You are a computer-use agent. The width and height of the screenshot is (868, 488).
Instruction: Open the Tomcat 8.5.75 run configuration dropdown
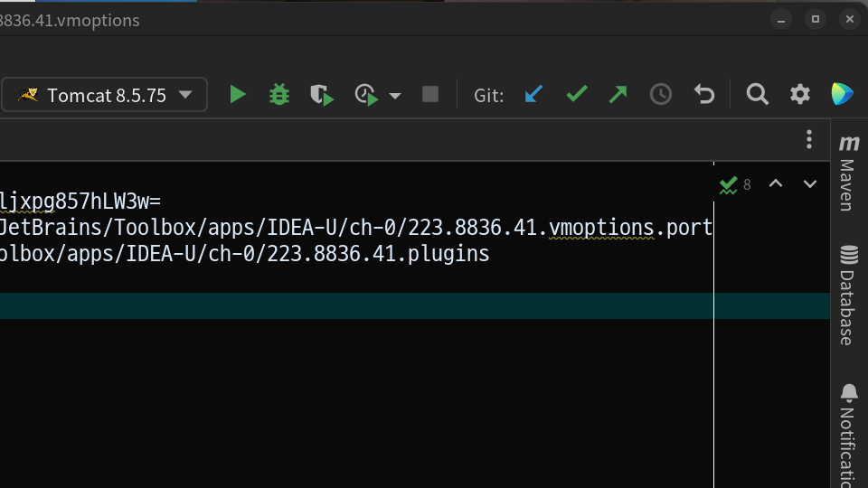point(105,95)
